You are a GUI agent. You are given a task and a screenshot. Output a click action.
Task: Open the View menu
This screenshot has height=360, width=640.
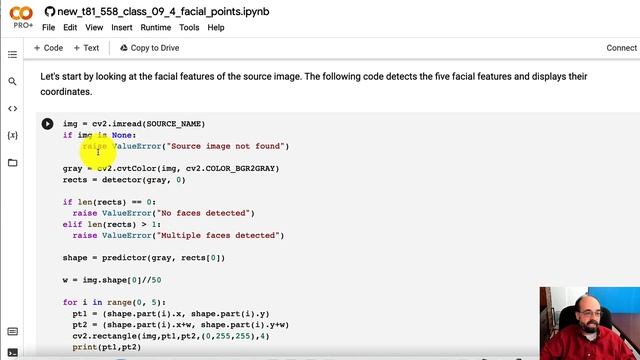[94, 28]
